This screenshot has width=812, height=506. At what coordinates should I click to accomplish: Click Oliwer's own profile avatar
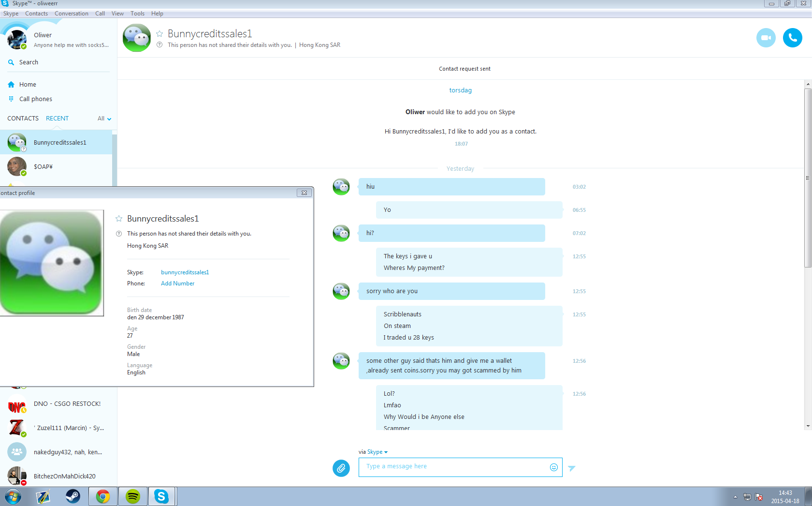point(17,39)
